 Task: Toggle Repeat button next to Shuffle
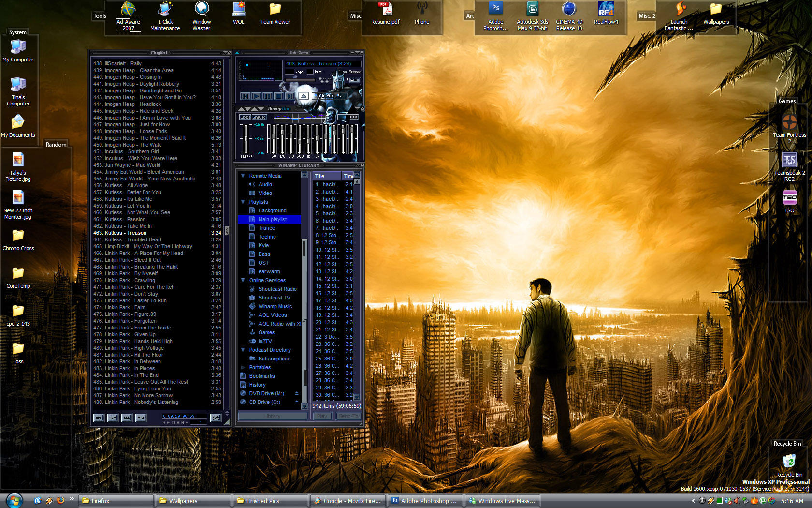coord(341,96)
